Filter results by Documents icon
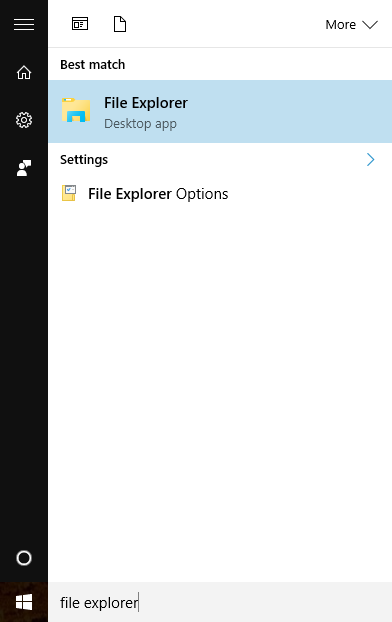The width and height of the screenshot is (392, 622). [x=120, y=24]
